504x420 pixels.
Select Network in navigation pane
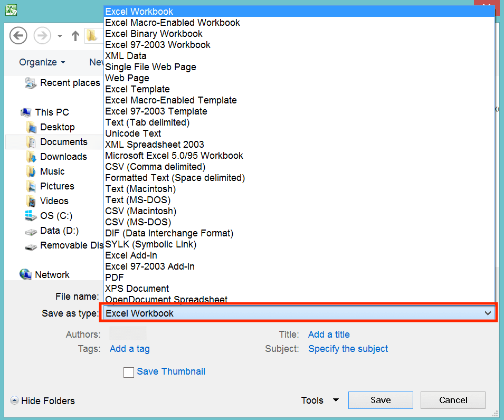pyautogui.click(x=52, y=275)
